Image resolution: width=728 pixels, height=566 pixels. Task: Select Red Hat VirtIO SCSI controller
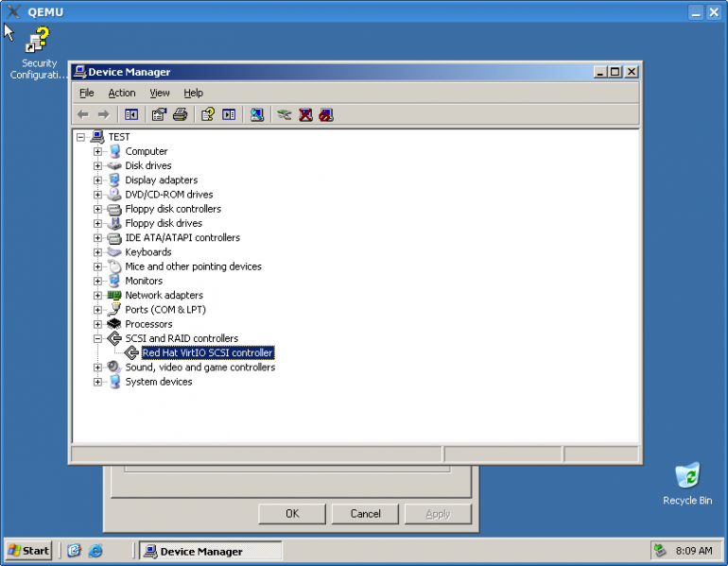[x=207, y=353]
